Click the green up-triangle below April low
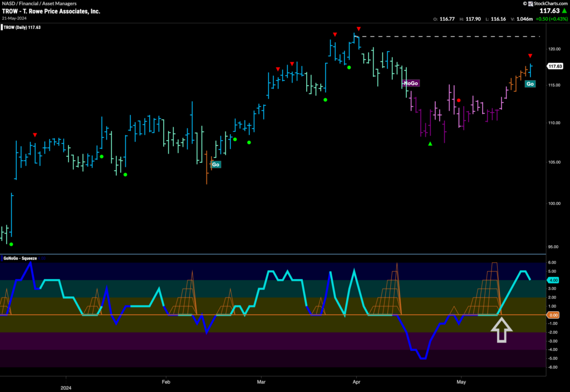 click(x=430, y=144)
